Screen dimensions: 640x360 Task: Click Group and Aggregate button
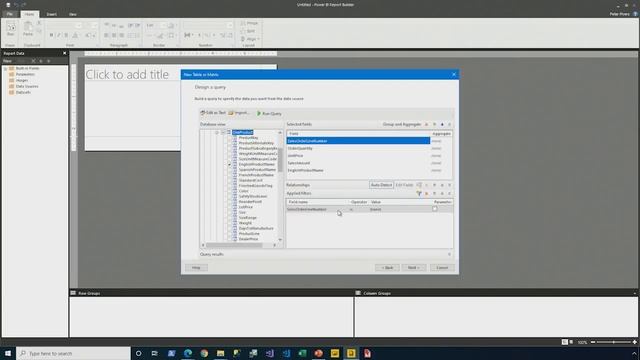pyautogui.click(x=402, y=124)
